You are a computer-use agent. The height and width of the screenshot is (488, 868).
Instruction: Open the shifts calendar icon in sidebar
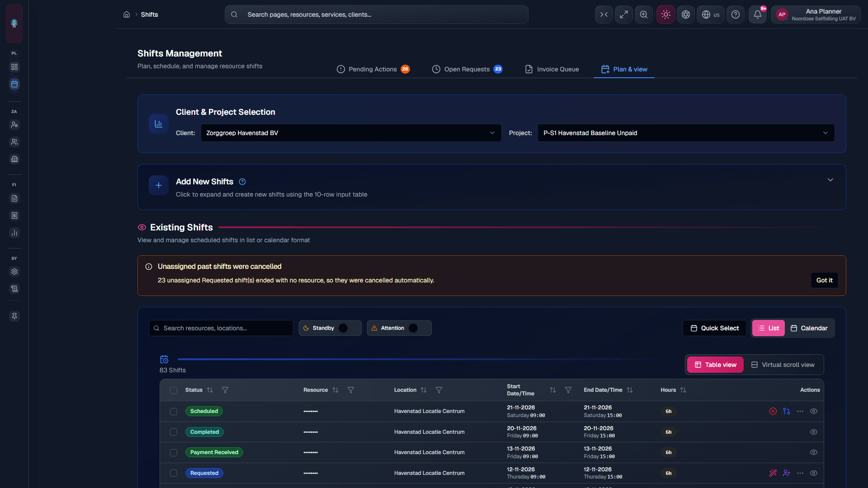click(x=14, y=84)
